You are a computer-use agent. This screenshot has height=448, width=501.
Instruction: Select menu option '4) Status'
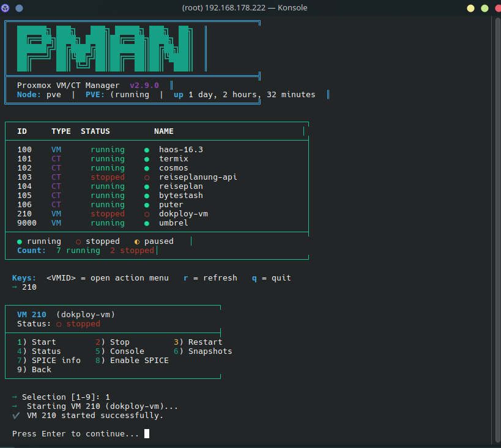(39, 351)
